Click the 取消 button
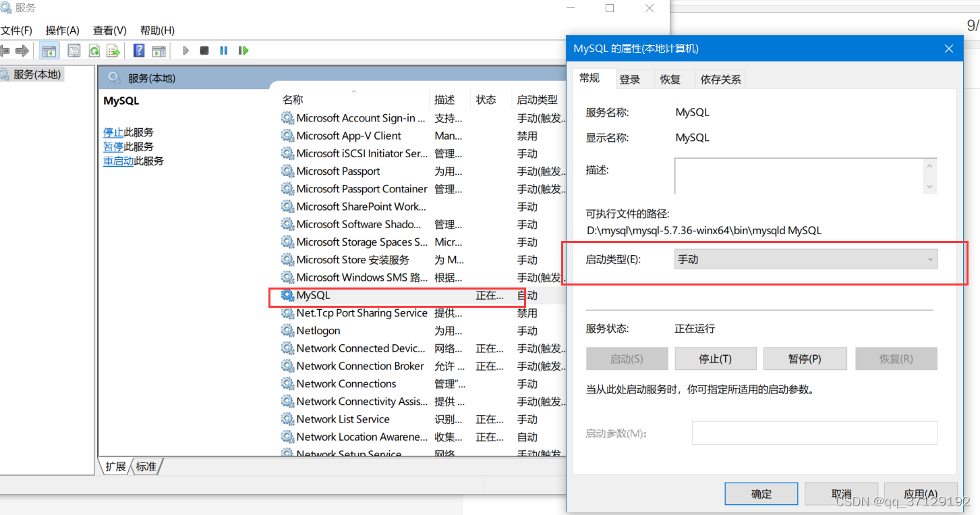The width and height of the screenshot is (980, 515). point(841,494)
